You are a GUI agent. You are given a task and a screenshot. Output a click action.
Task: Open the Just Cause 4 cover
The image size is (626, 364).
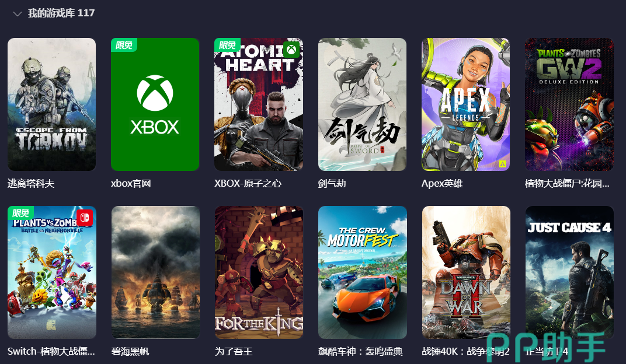(x=569, y=272)
